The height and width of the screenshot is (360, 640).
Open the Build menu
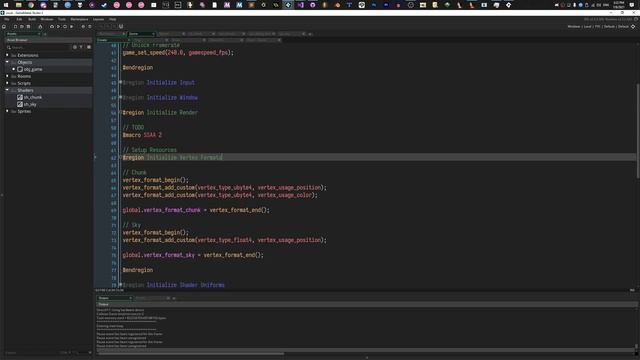[32, 19]
